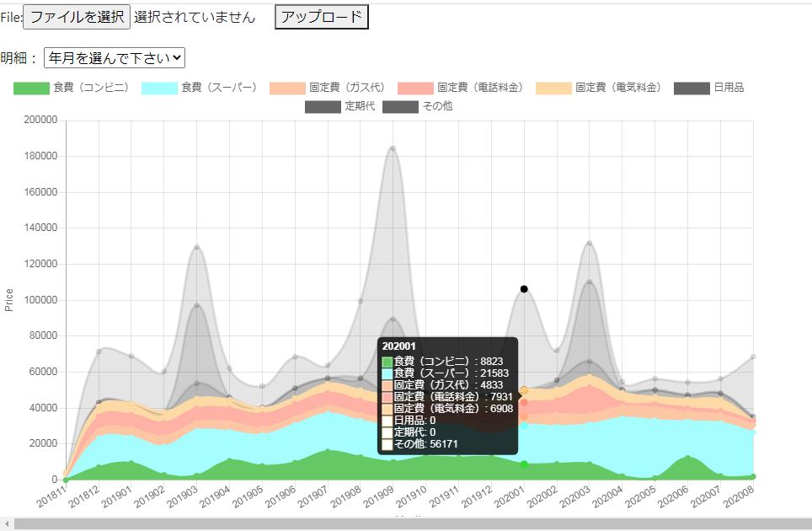Toggle the green 食費（コンビニ）legend swatch
Screen dimensions: 812x531
(x=32, y=88)
